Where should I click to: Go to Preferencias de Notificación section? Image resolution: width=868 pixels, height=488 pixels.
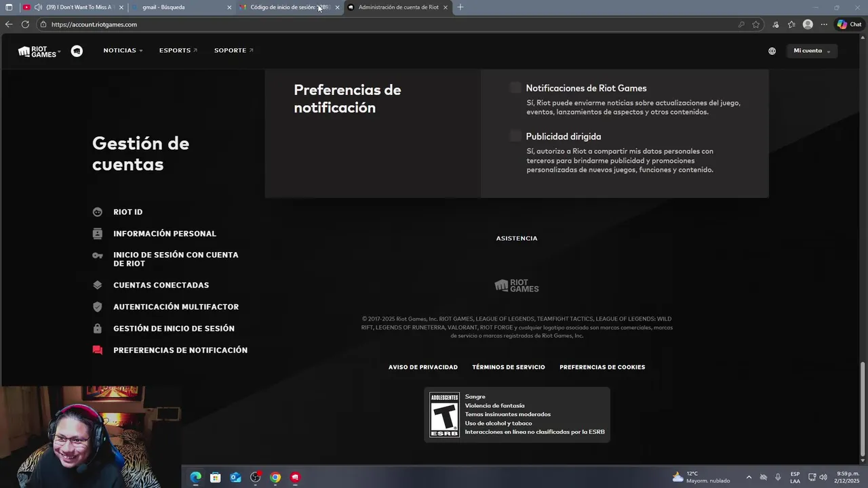point(180,350)
